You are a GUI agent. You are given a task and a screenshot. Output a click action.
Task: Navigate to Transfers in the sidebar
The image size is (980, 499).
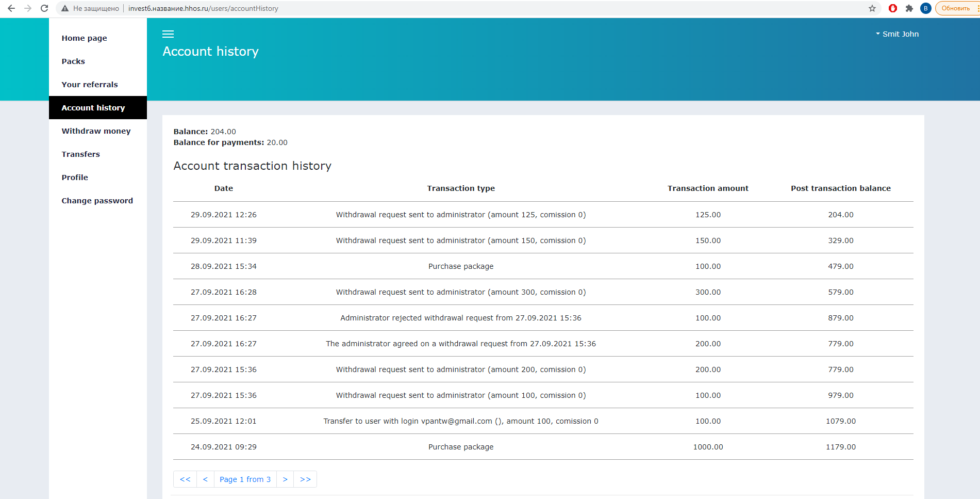click(x=98, y=154)
